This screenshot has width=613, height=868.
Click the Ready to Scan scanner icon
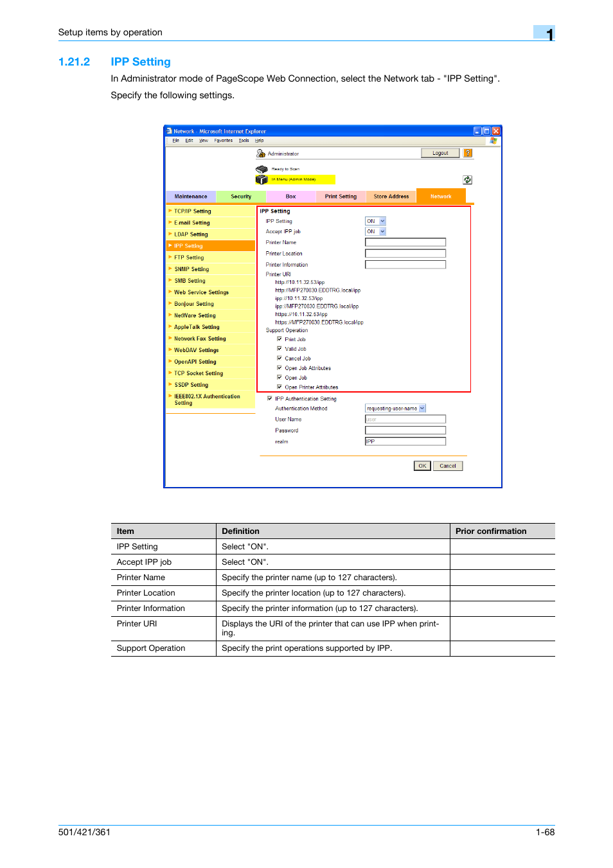click(x=262, y=169)
